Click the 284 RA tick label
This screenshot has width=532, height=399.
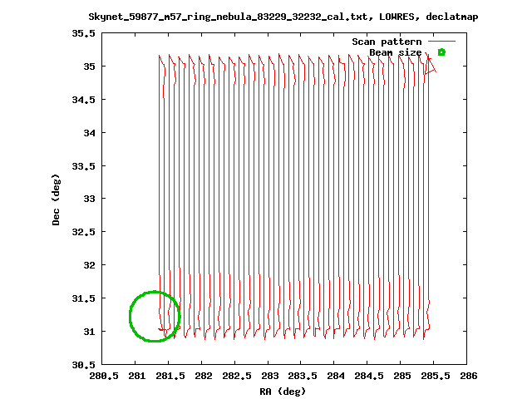(x=336, y=376)
